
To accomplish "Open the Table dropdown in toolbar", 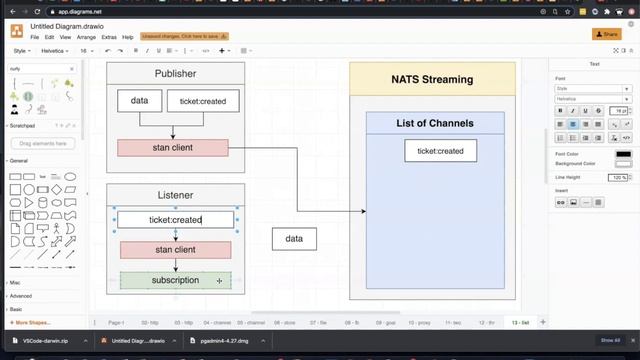I will point(246,51).
